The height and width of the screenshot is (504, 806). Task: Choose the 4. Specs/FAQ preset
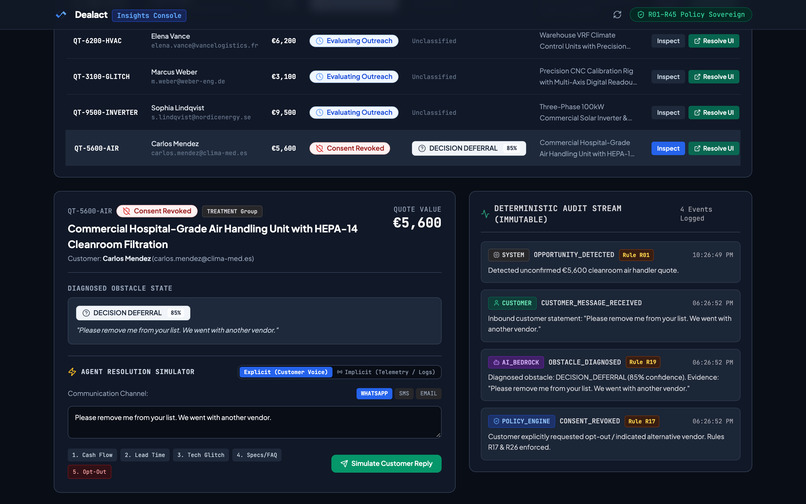257,455
